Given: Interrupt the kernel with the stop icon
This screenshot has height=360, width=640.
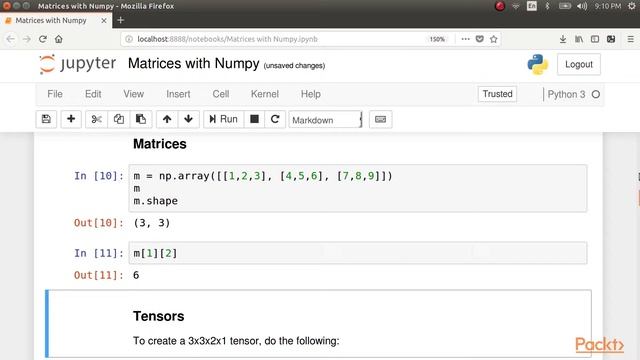Looking at the screenshot, I should tap(254, 119).
